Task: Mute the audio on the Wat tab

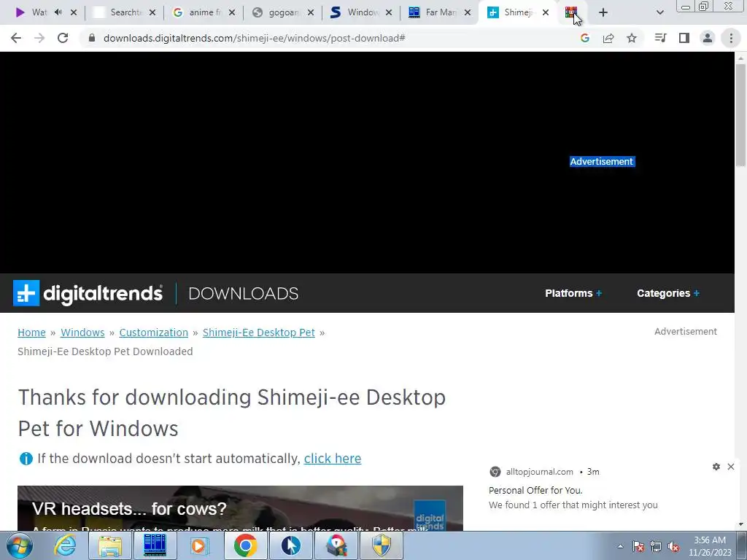Action: 58,12
